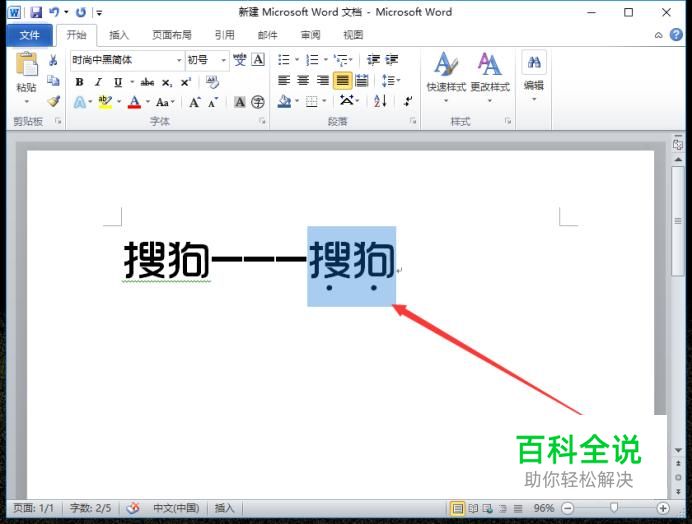Toggle Justify alignment (highlighted)
692x524 pixels.
click(x=342, y=80)
